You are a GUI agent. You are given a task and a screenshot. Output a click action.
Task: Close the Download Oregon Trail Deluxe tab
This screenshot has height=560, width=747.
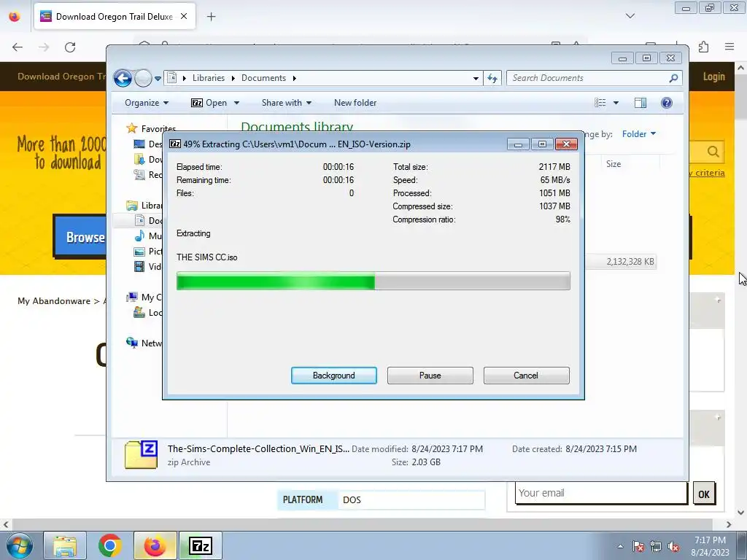pos(184,16)
